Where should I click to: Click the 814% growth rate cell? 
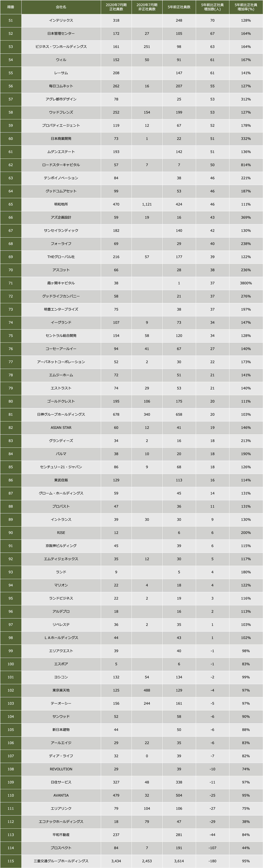click(x=246, y=165)
